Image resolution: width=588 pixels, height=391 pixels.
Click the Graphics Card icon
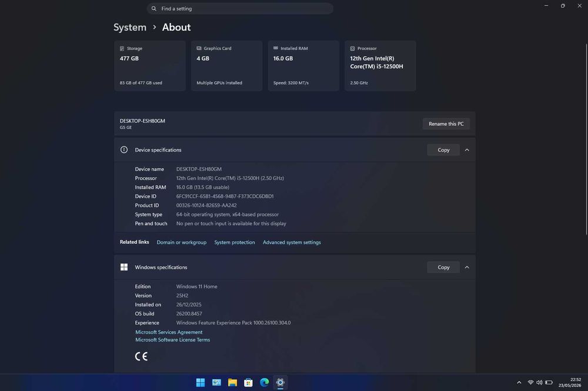199,48
